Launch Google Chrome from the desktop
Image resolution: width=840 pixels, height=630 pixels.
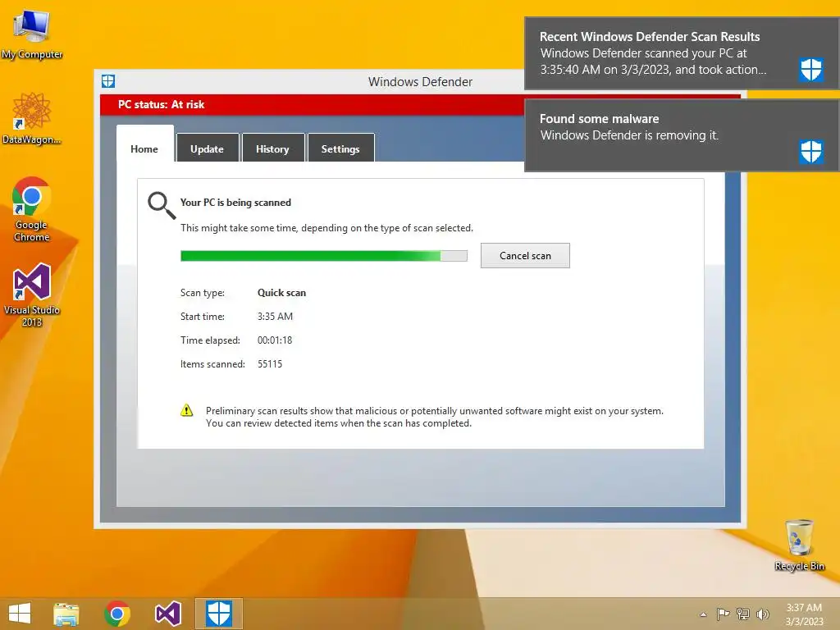(32, 209)
